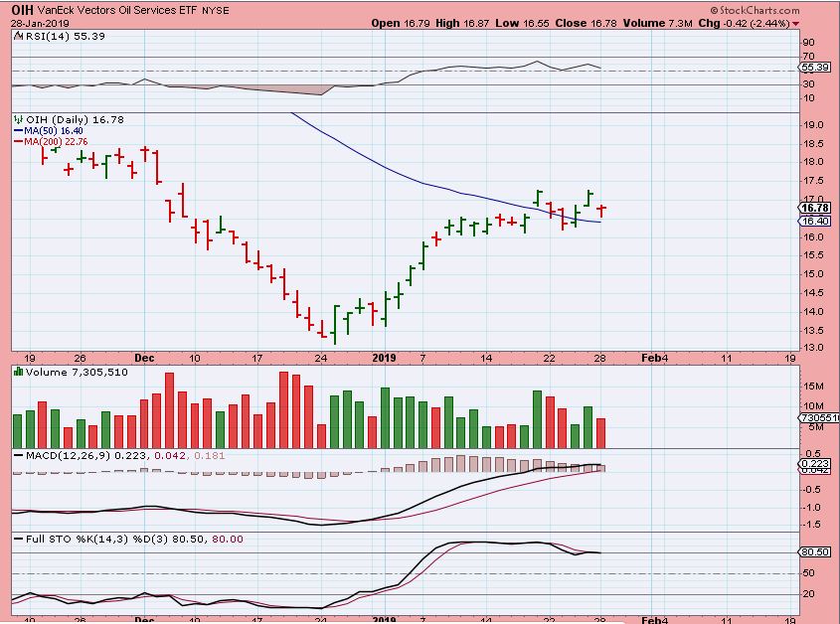Click the Full STO legend line marker
840x624 pixels.
point(19,539)
